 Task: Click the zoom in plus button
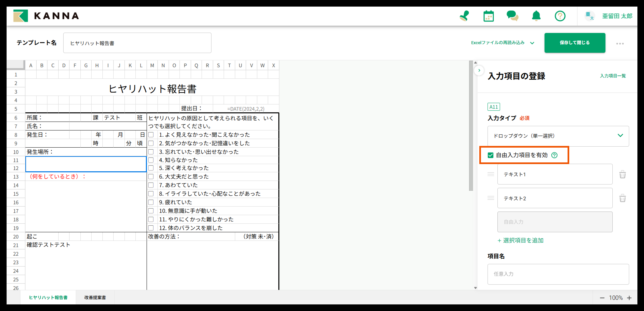[629, 298]
